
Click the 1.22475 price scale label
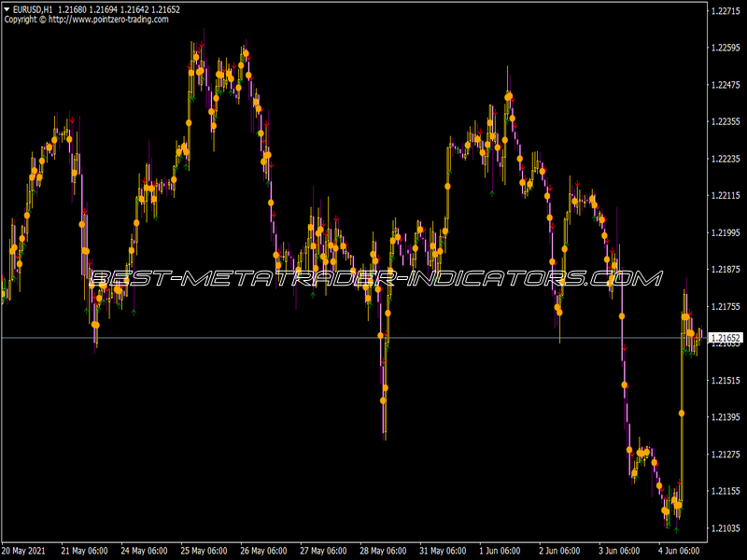[726, 85]
